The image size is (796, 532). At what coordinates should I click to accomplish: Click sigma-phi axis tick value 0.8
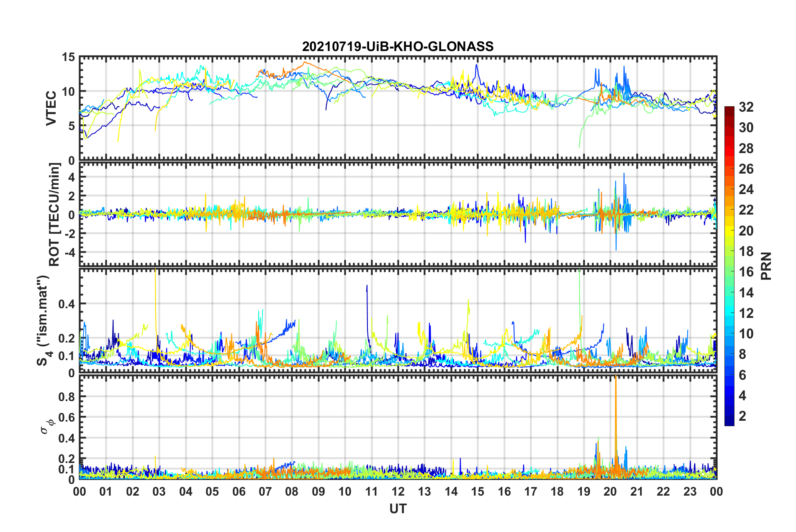67,396
